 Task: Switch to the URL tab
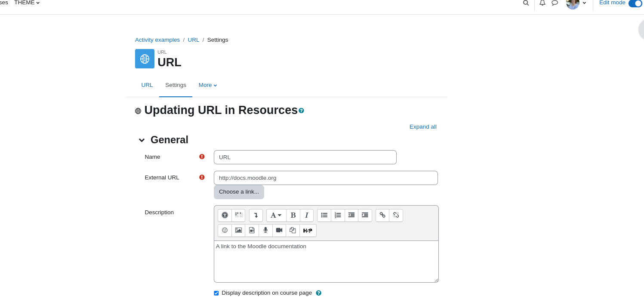[x=147, y=85]
